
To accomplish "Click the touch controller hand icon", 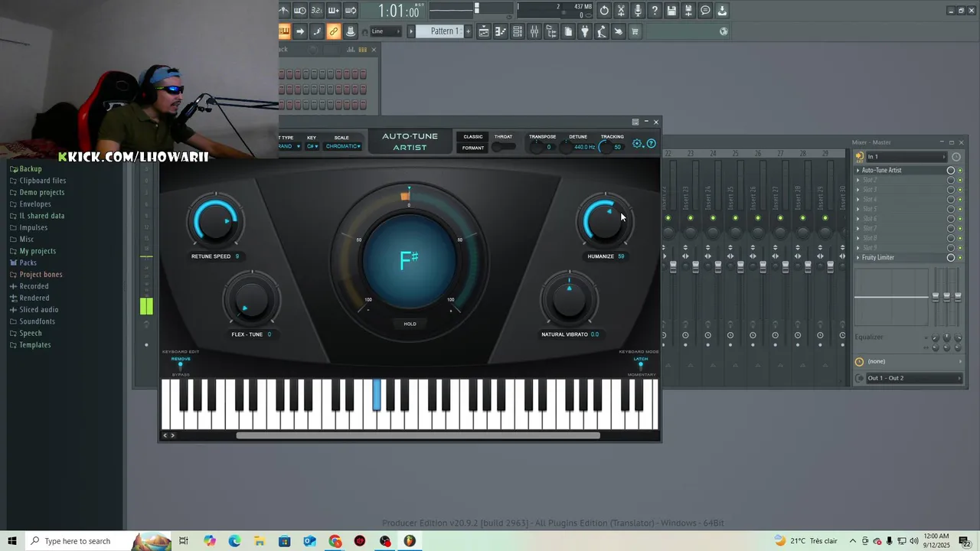I will 619,31.
